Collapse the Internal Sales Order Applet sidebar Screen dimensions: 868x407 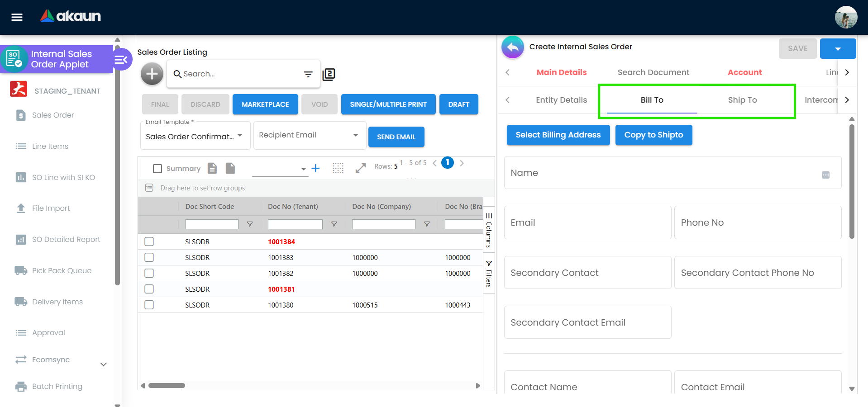click(x=121, y=59)
